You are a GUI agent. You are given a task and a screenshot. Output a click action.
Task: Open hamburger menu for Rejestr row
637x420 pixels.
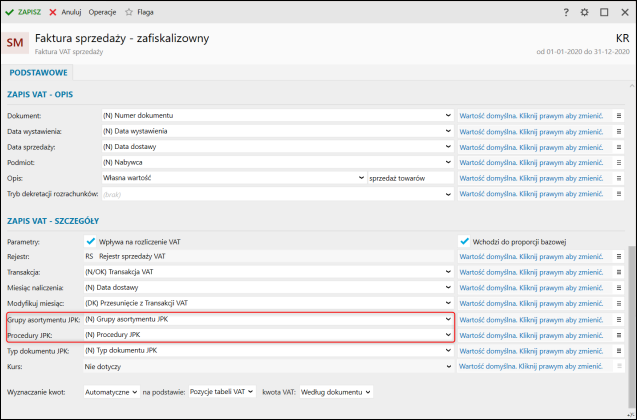(619, 256)
